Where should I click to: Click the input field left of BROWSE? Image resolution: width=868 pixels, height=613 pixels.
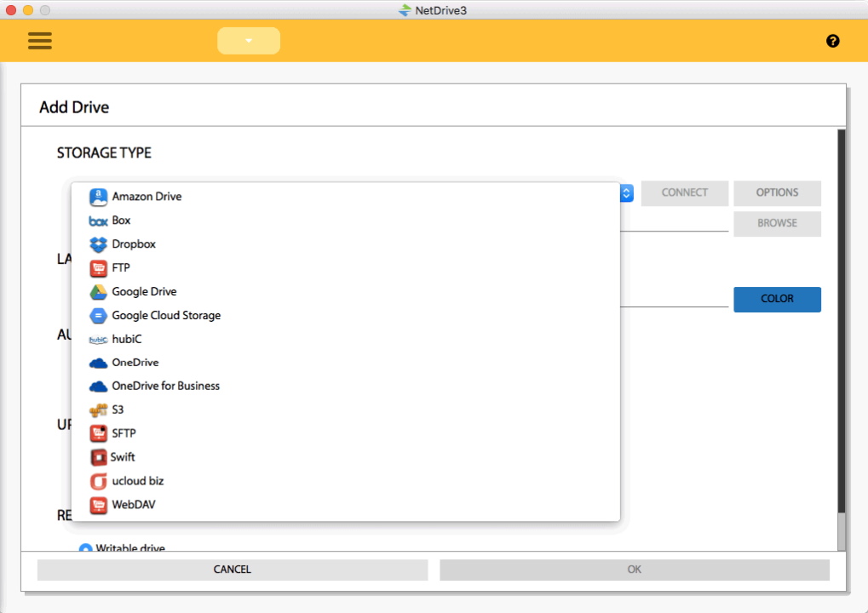pyautogui.click(x=675, y=224)
